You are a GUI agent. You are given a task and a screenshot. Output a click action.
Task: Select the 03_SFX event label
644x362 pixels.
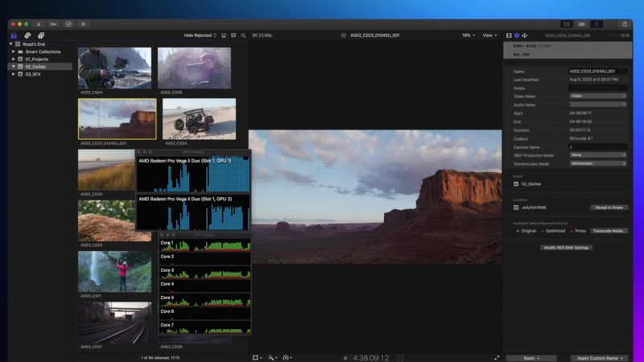[x=33, y=74]
